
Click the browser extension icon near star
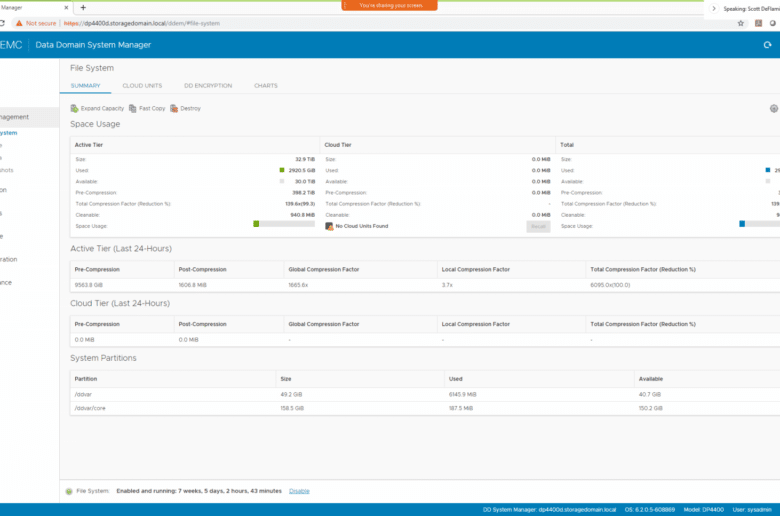point(759,23)
